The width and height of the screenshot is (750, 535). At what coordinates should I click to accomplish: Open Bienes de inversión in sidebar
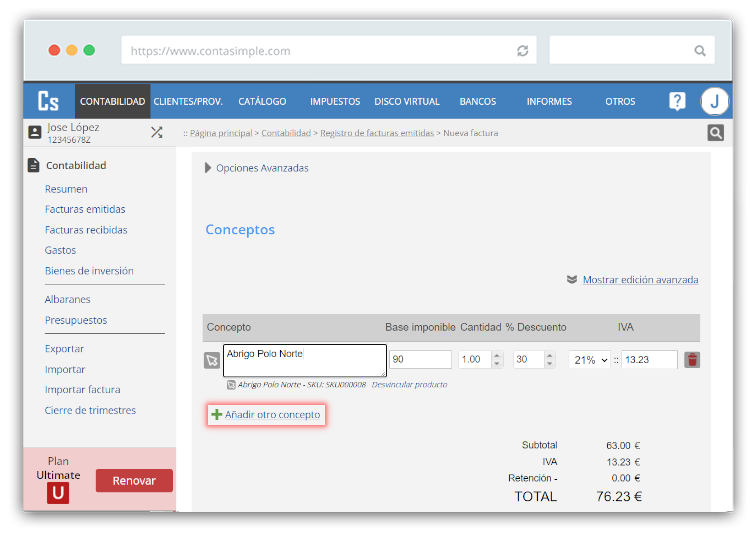click(x=89, y=271)
